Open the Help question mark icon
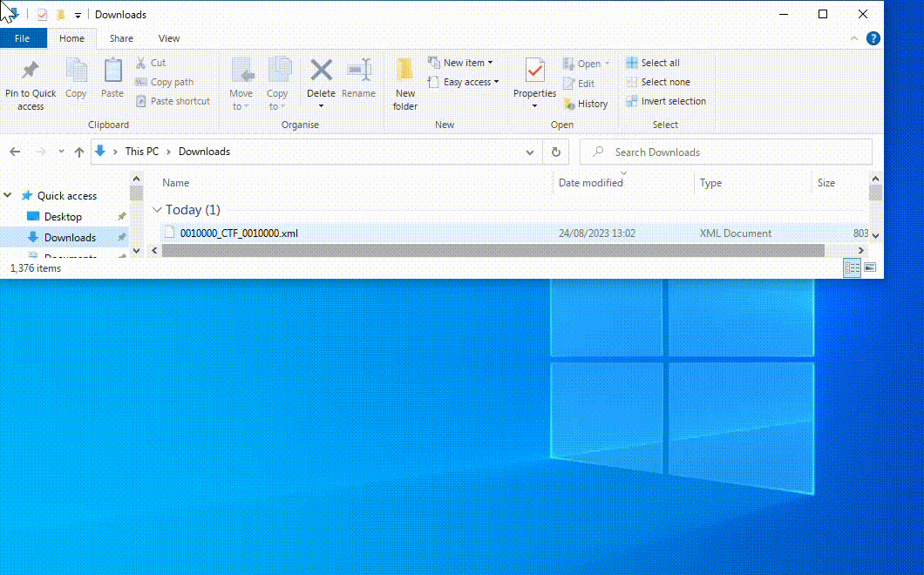The height and width of the screenshot is (575, 924). 873,38
